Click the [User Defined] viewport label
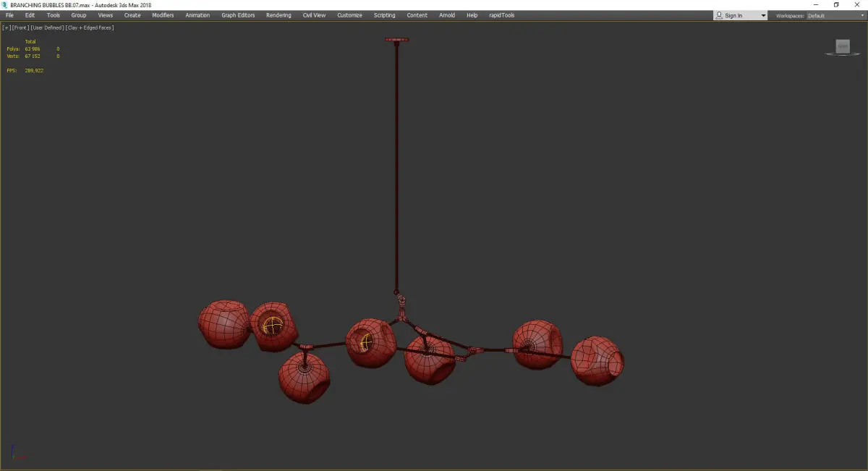The height and width of the screenshot is (471, 868). (x=46, y=27)
